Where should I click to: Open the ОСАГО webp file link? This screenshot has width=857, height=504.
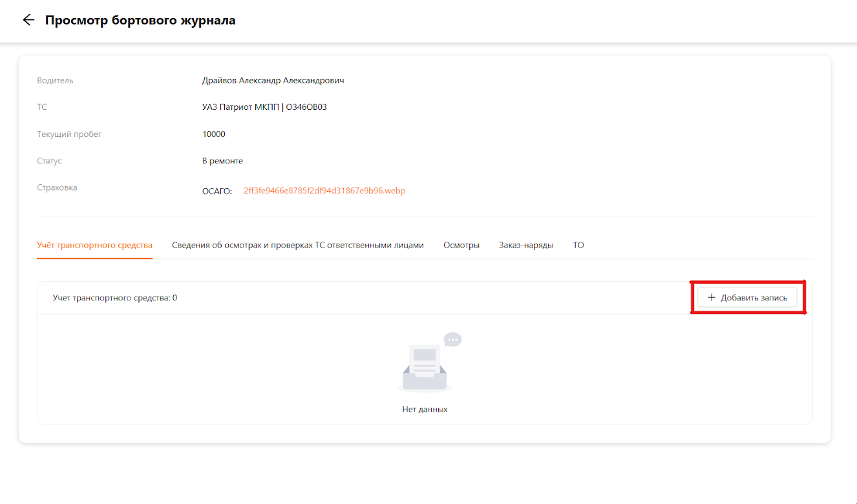(324, 191)
